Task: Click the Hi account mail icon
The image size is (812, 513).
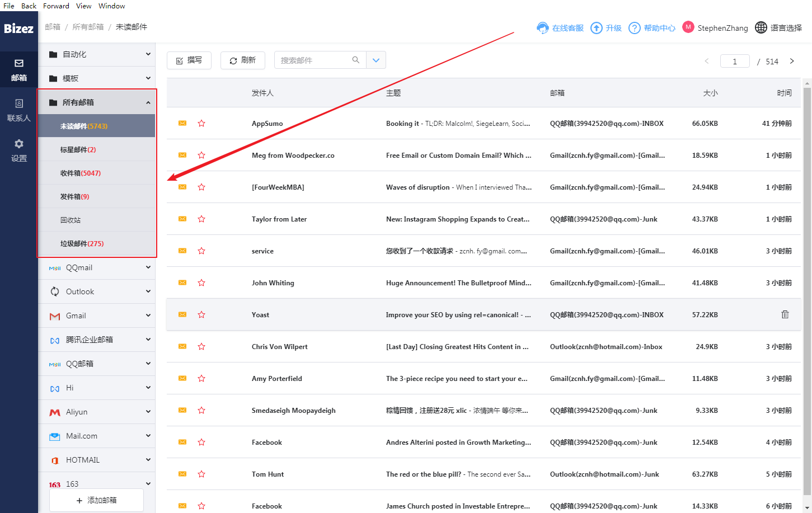Action: [x=55, y=388]
